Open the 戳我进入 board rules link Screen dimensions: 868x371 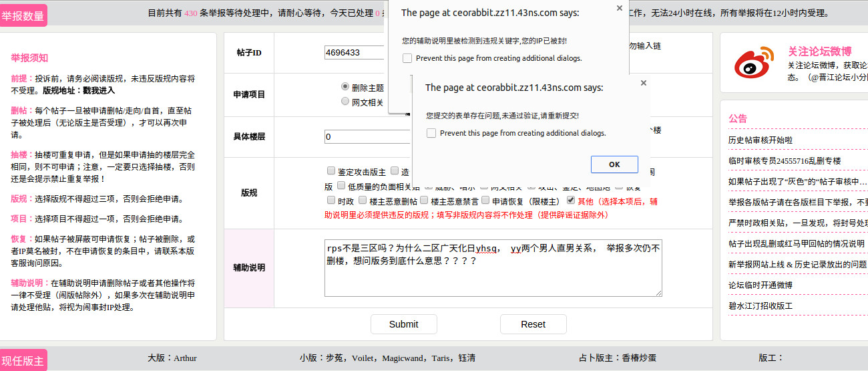[99, 90]
